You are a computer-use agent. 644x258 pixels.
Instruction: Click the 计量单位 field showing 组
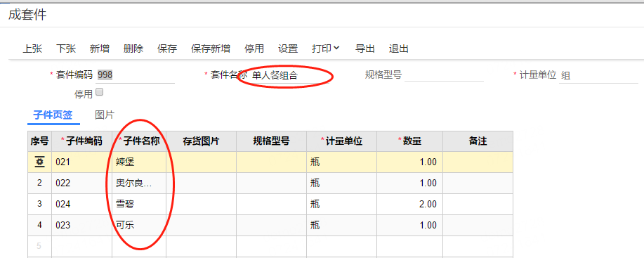tap(598, 76)
